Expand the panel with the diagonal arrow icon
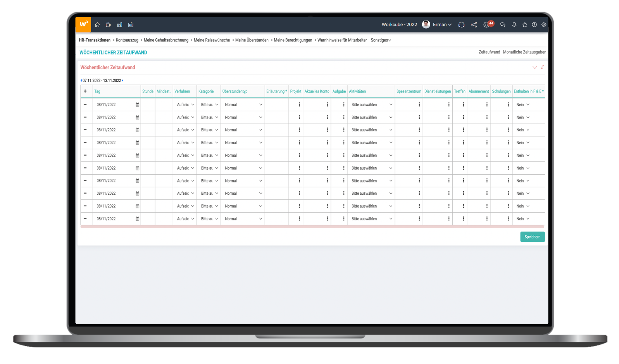 [x=542, y=67]
